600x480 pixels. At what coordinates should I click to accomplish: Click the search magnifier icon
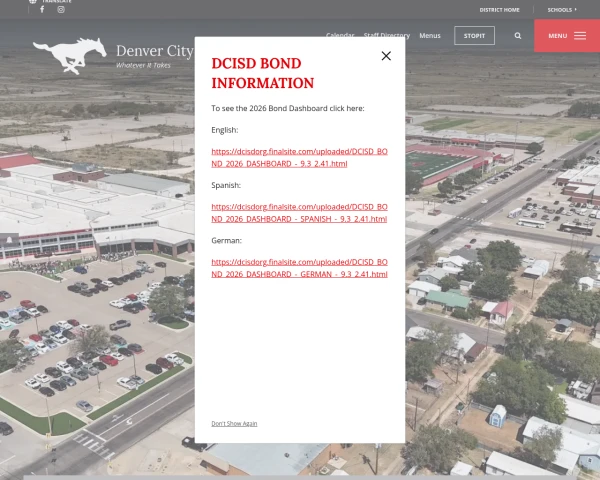point(518,36)
